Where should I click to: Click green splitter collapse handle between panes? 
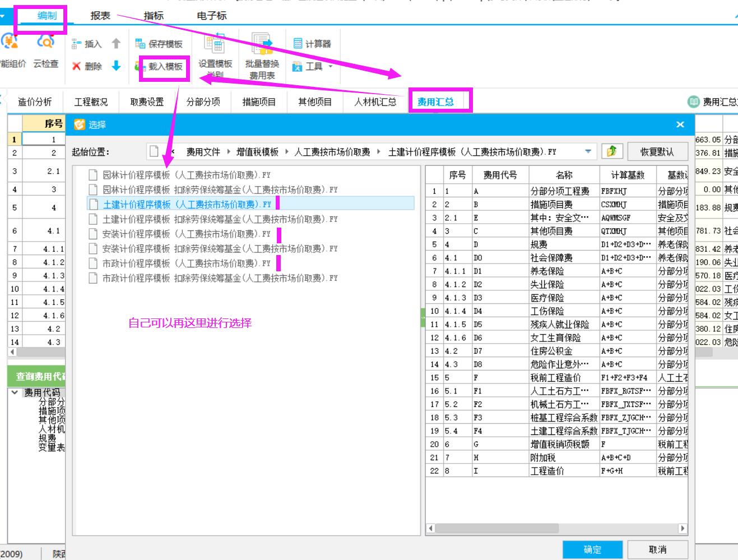(x=423, y=317)
